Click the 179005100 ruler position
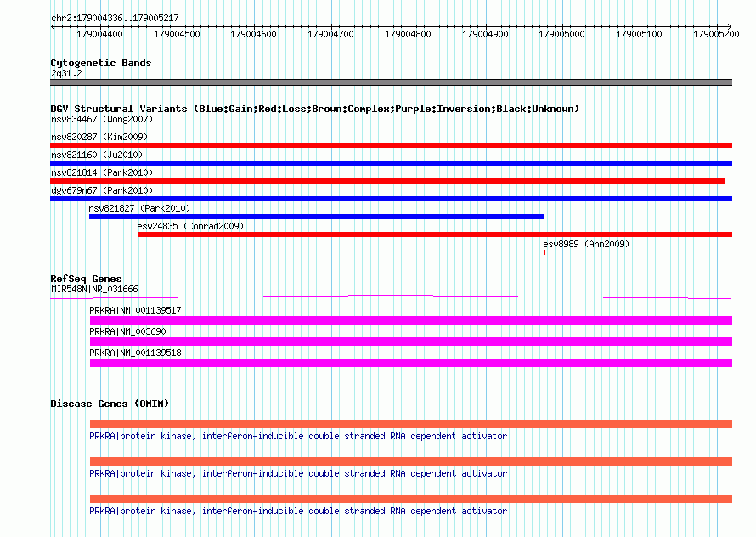The width and height of the screenshot is (756, 537). 639,34
